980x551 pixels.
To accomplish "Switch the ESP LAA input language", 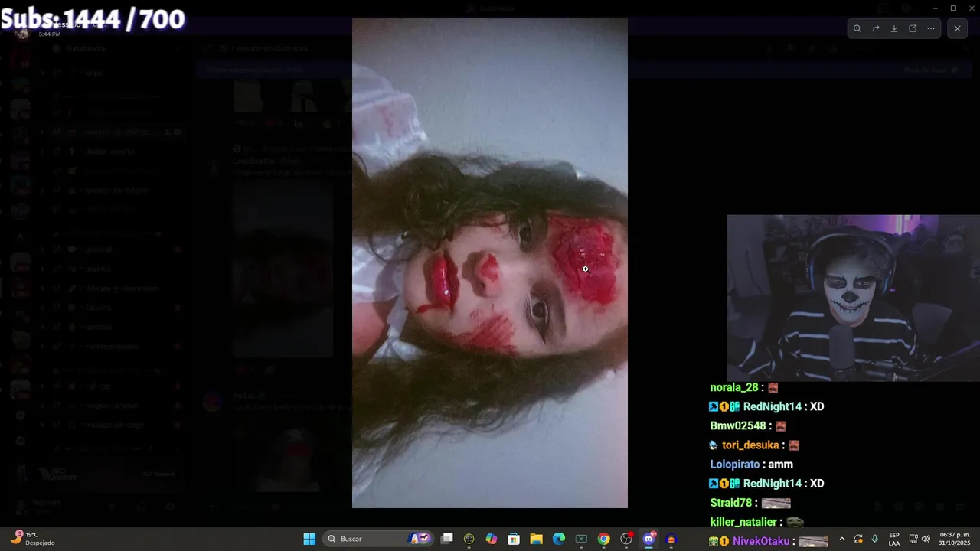I will 894,539.
